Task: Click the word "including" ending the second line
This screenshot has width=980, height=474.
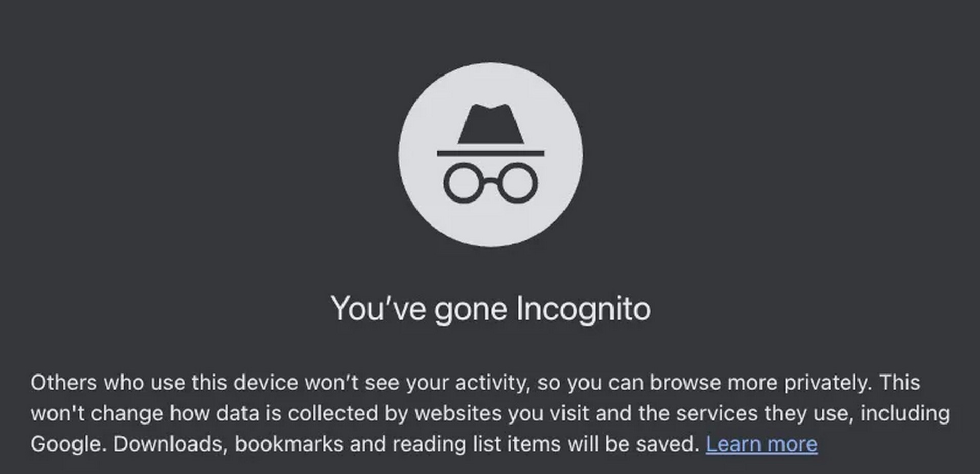Action: [x=905, y=414]
